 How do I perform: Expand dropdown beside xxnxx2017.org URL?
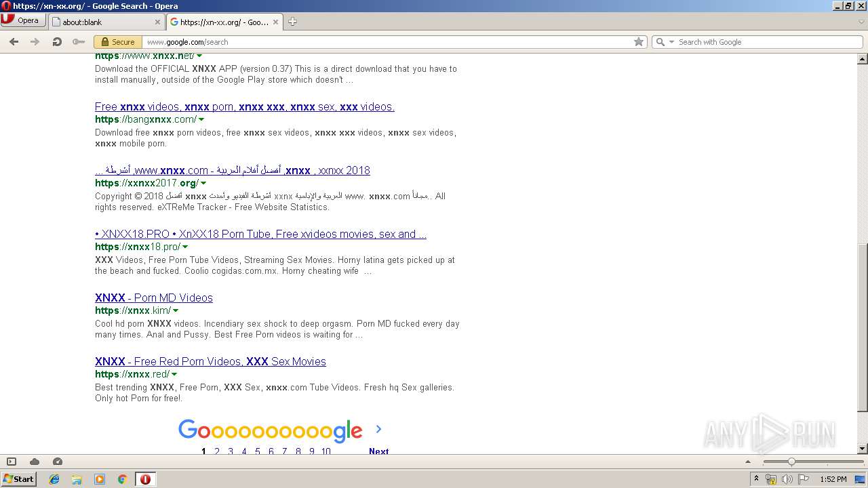(x=203, y=184)
